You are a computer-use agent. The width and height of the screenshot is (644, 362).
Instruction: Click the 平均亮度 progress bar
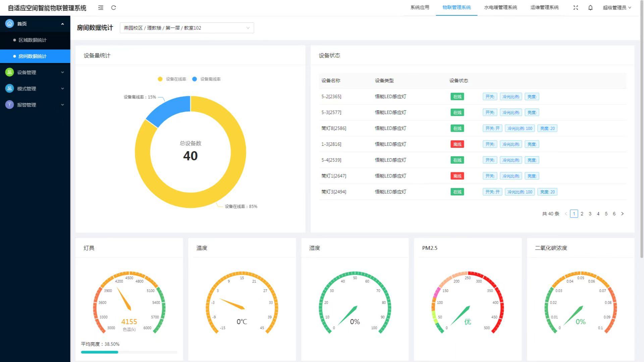(129, 352)
